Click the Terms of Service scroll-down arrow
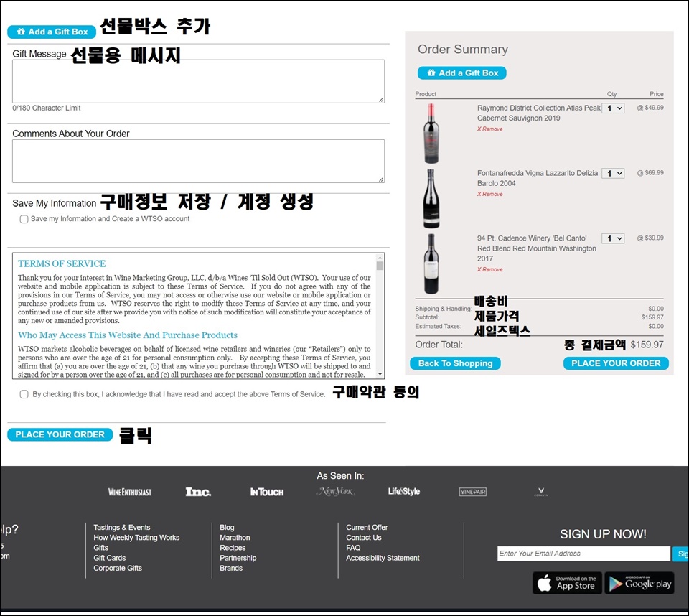689x616 pixels. [380, 375]
